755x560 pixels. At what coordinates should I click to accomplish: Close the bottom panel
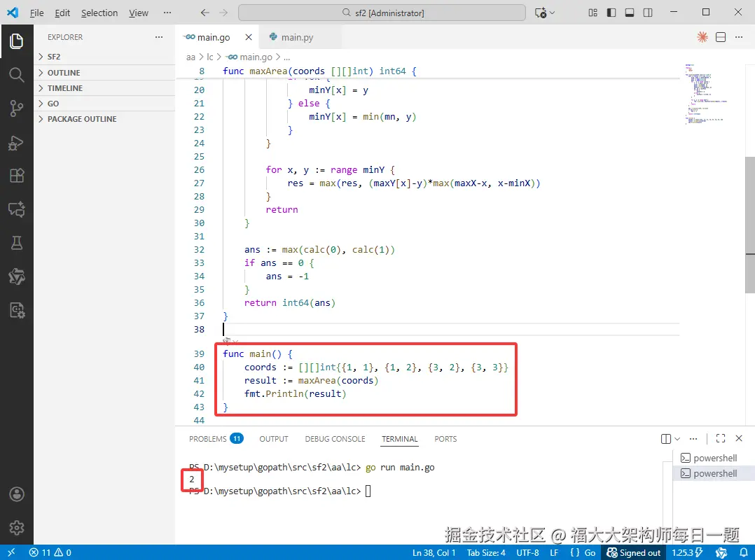(x=739, y=438)
